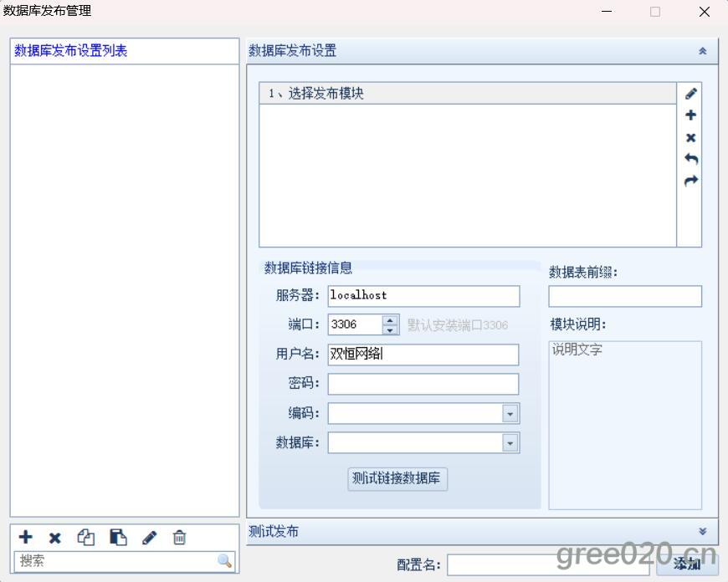Expand the 测试发布 panel
728x582 pixels.
coord(702,532)
